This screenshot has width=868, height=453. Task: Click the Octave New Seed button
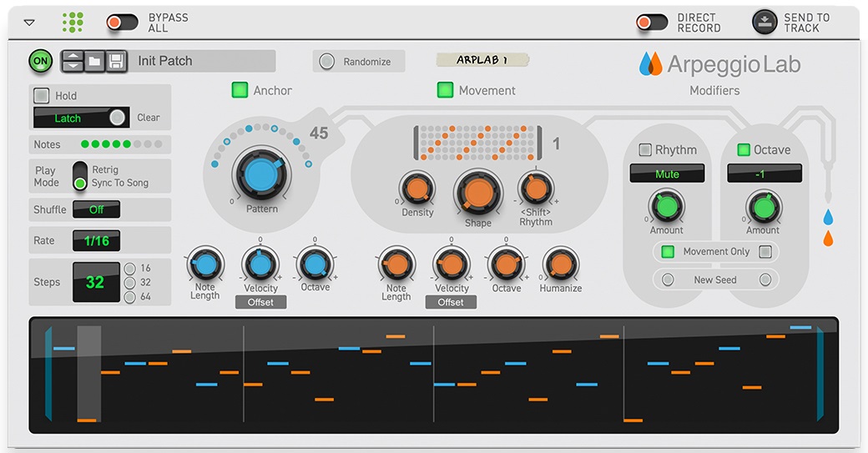(x=765, y=279)
